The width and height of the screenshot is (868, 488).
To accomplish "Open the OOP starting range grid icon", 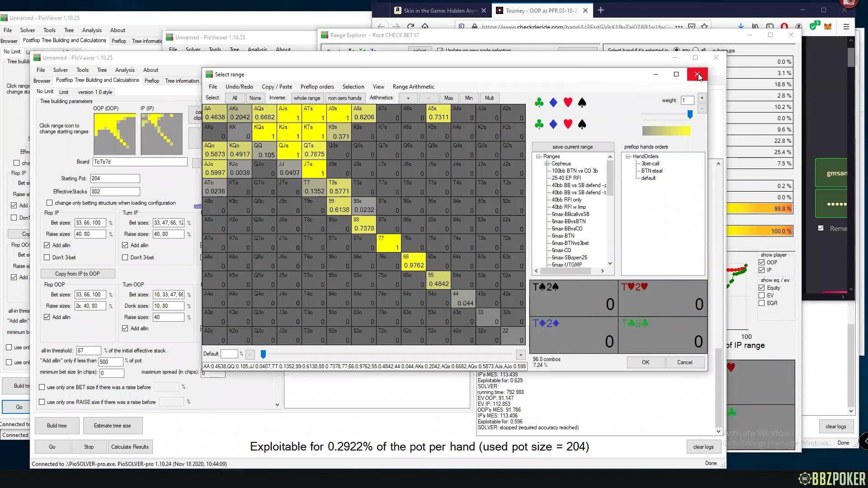I will (114, 134).
